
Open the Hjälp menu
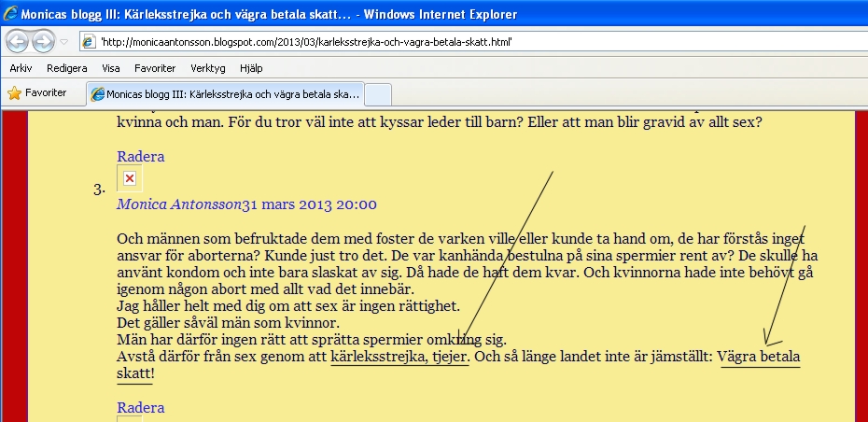tap(251, 68)
